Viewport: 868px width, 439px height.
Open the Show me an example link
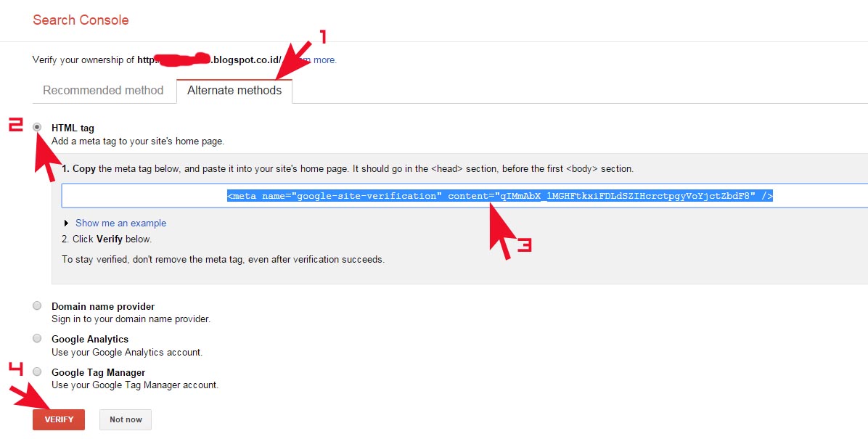120,223
